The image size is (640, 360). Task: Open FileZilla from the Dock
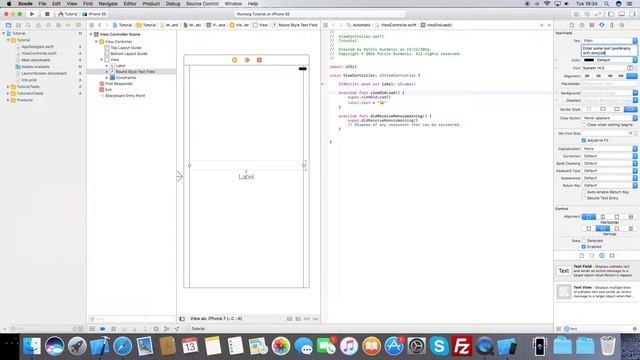pos(462,346)
